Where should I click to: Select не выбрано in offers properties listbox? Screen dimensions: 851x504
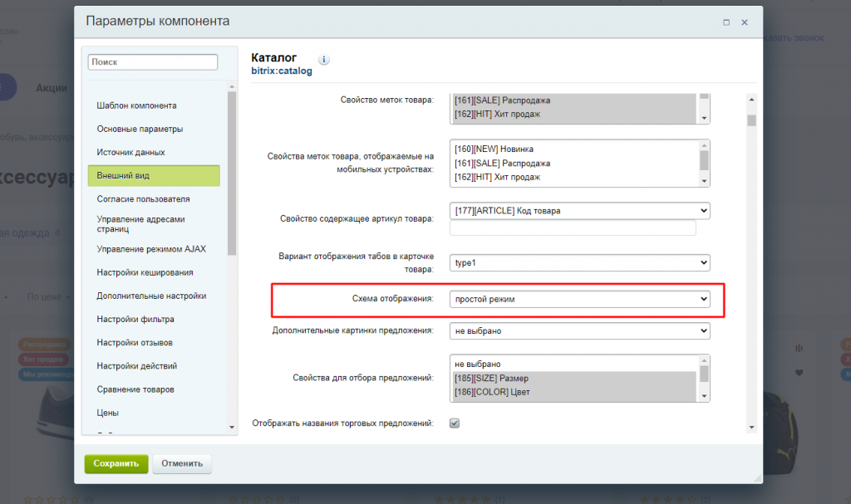[x=575, y=364]
